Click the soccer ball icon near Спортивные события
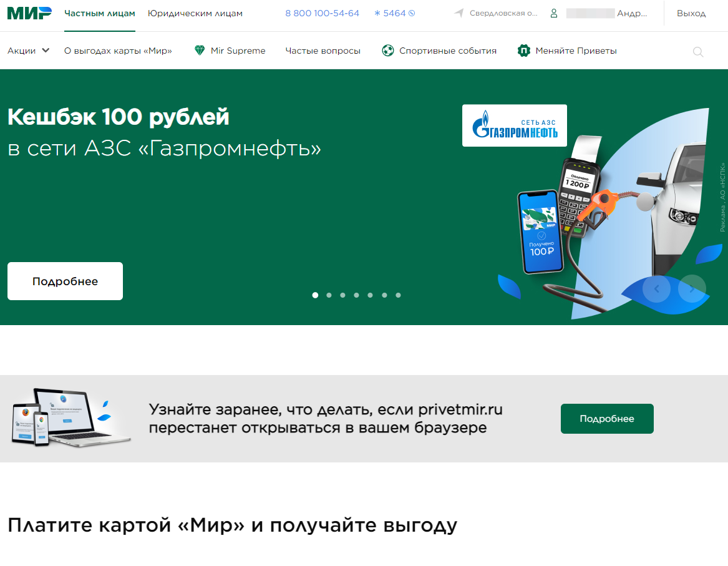The image size is (728, 566). [388, 51]
